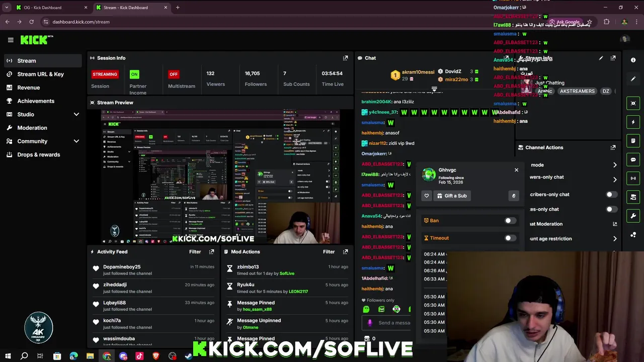644x362 pixels.
Task: Pop out the Mod Actions panel
Action: (x=345, y=251)
